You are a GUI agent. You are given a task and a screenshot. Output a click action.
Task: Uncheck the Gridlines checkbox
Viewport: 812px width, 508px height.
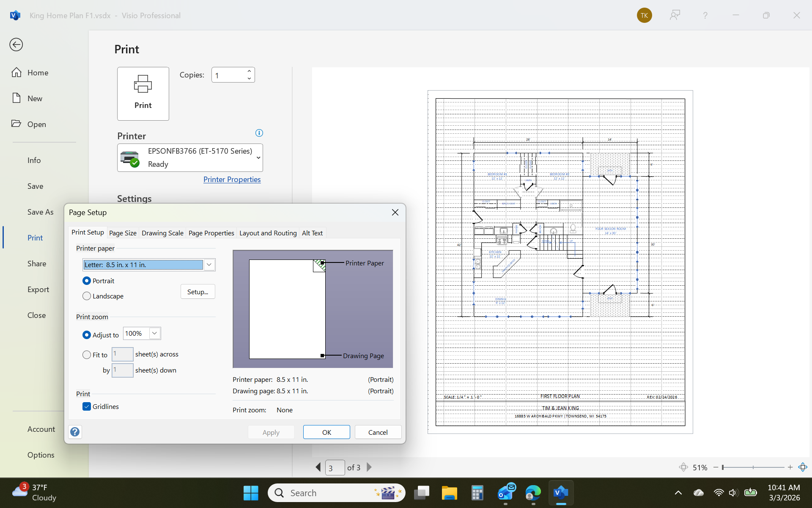87,406
